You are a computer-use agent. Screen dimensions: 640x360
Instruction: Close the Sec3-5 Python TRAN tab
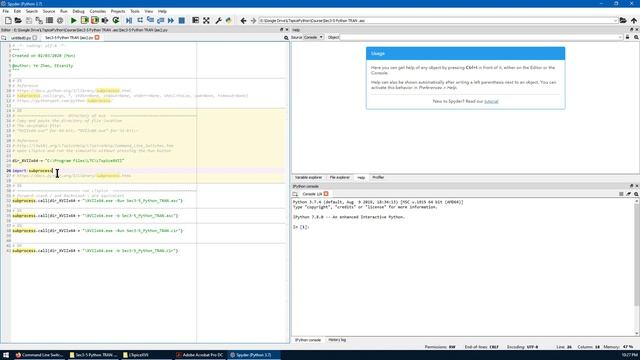[x=97, y=38]
